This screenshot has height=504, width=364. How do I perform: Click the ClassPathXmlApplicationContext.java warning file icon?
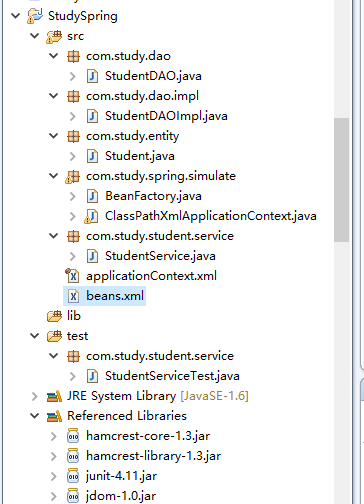(91, 216)
